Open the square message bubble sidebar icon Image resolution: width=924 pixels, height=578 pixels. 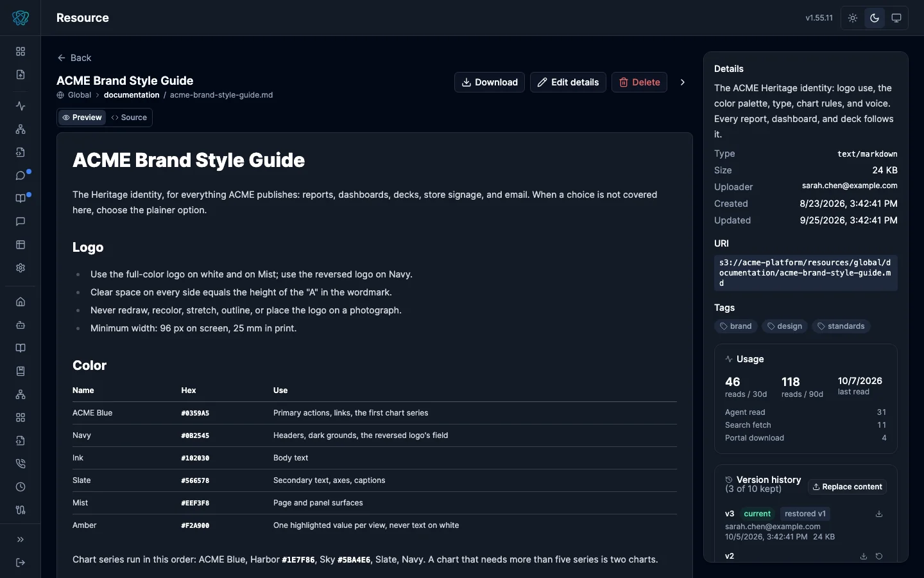pyautogui.click(x=21, y=222)
